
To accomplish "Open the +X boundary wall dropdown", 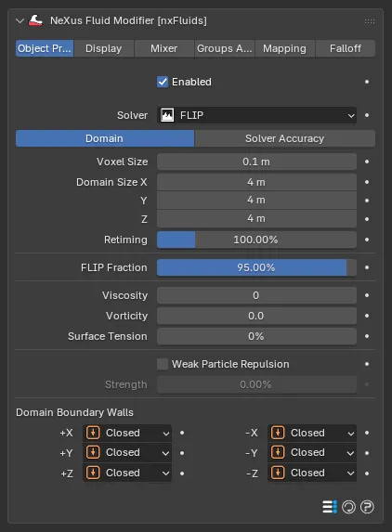I will click(127, 434).
